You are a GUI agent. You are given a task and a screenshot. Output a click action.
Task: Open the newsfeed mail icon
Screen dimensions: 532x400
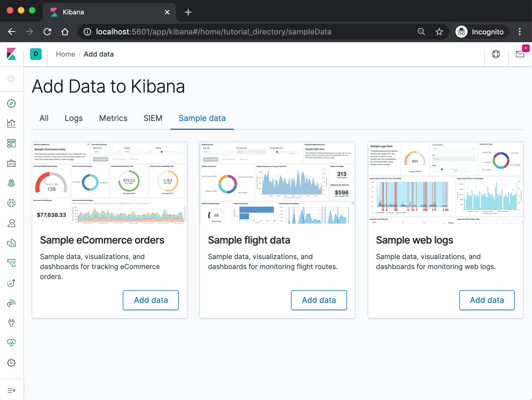tap(520, 54)
